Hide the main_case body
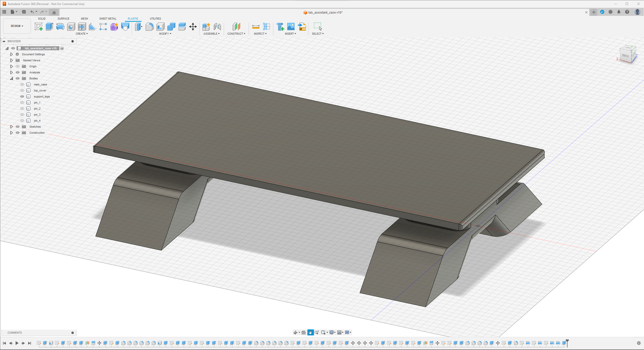This screenshot has height=350, width=644. (22, 84)
